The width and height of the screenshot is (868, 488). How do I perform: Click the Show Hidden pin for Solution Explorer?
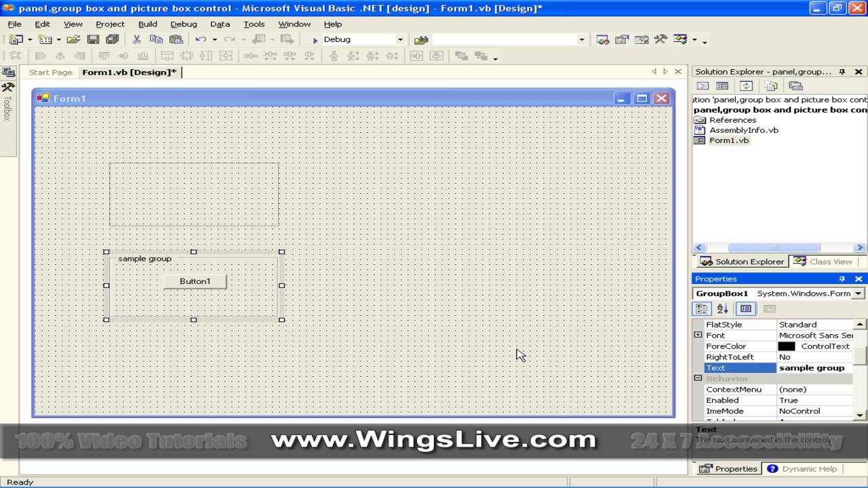[842, 72]
